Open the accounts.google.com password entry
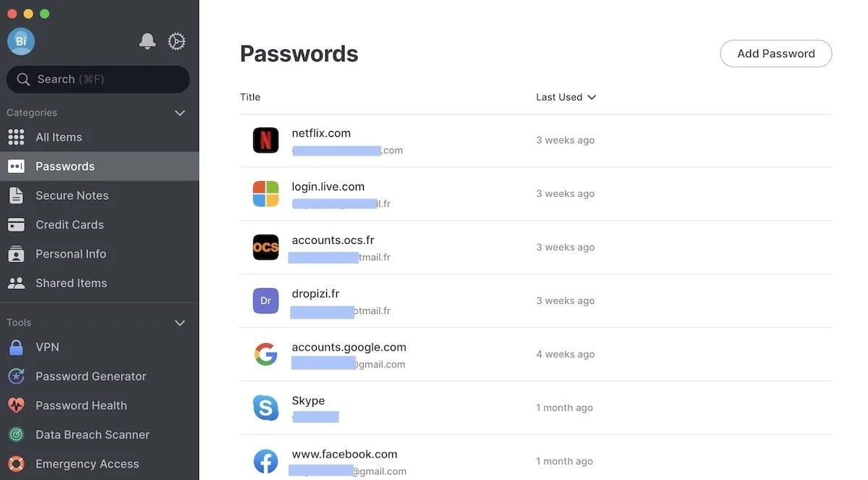868x480 pixels. pos(349,348)
